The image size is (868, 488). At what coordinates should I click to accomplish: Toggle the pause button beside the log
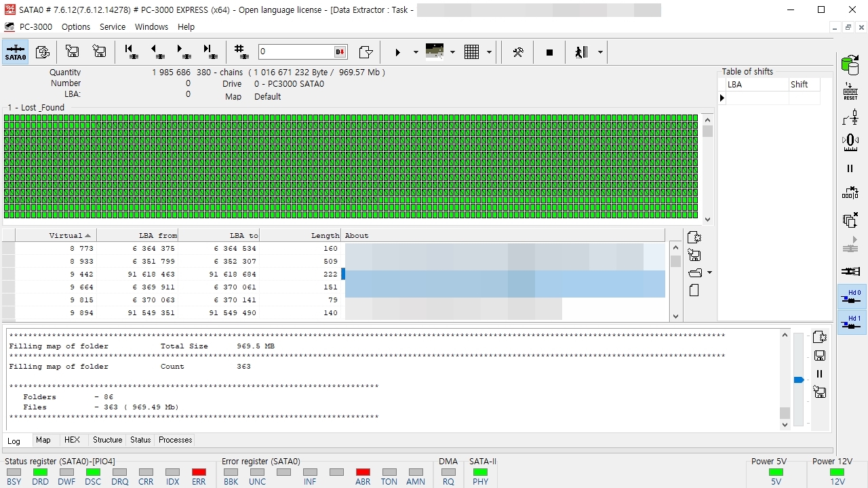(819, 374)
